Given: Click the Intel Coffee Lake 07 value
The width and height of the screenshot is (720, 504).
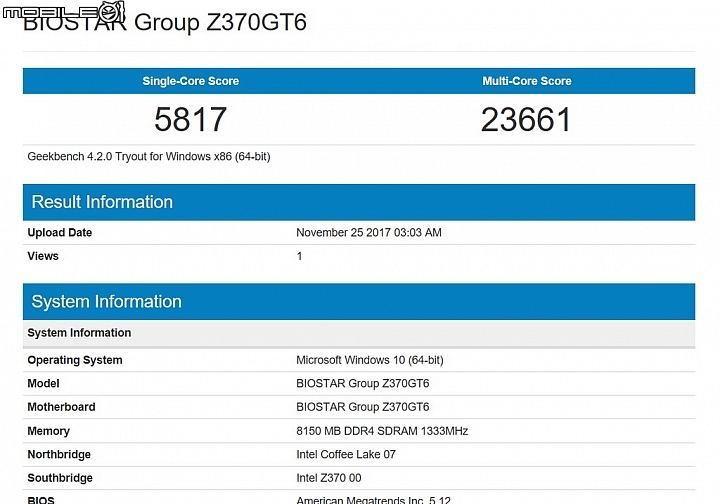Looking at the screenshot, I should coord(346,454).
